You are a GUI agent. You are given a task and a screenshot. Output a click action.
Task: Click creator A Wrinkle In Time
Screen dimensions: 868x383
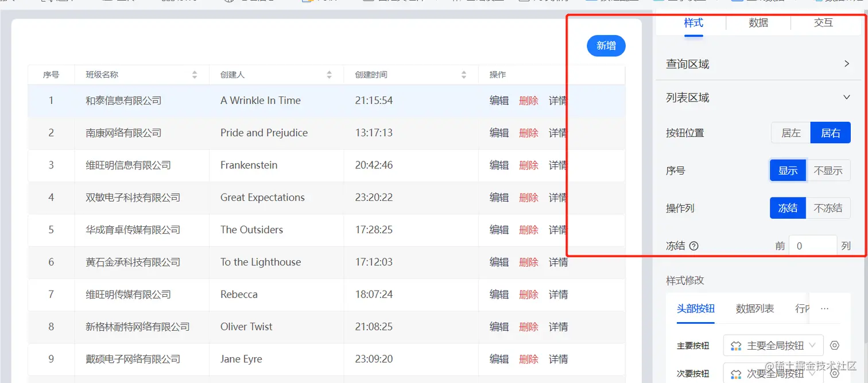point(261,100)
